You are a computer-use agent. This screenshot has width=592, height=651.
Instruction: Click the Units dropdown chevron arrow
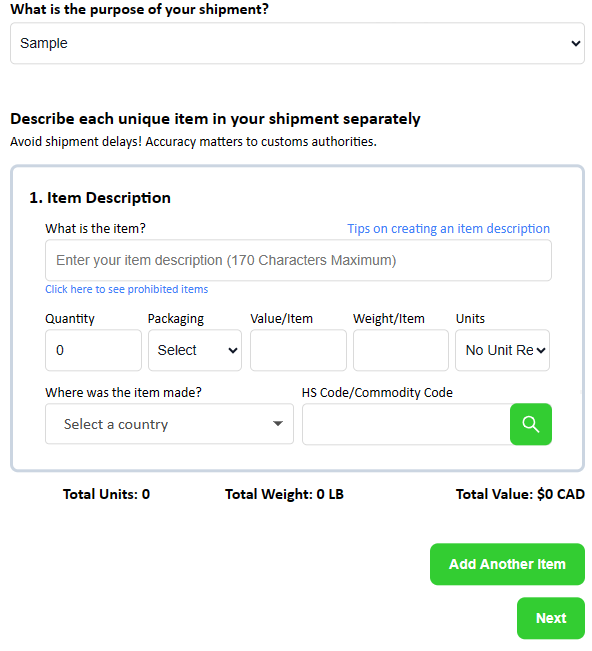pos(541,350)
